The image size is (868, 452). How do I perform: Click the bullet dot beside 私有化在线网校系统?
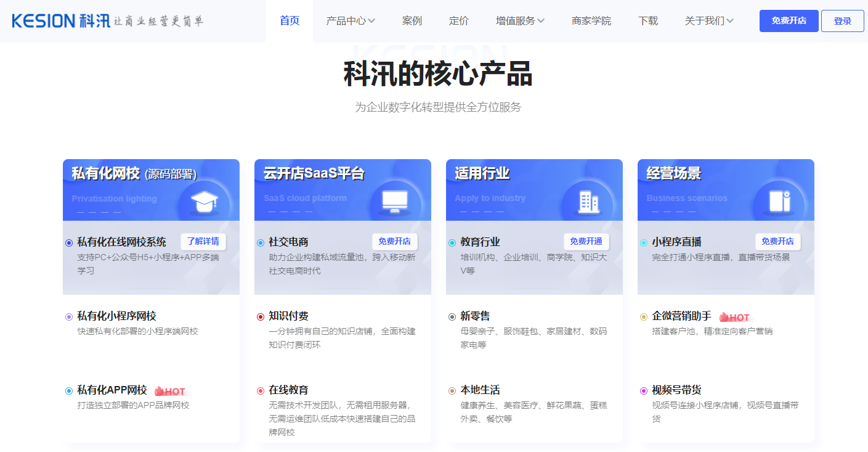point(69,242)
